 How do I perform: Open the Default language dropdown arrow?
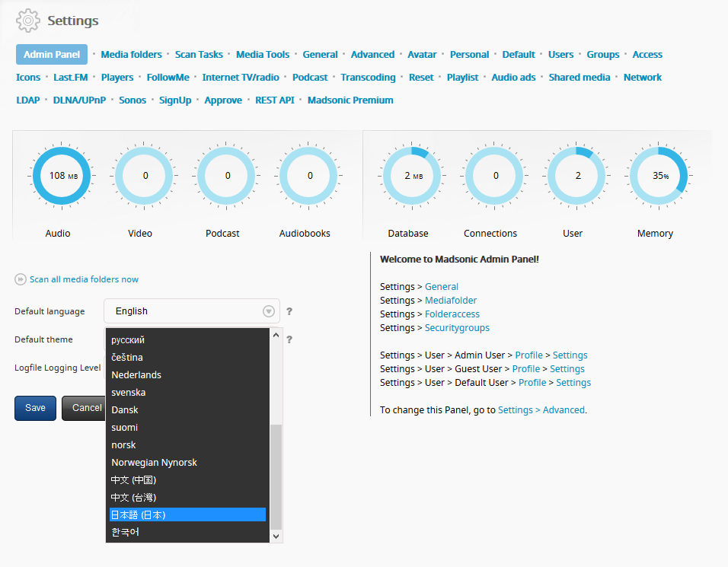(269, 311)
